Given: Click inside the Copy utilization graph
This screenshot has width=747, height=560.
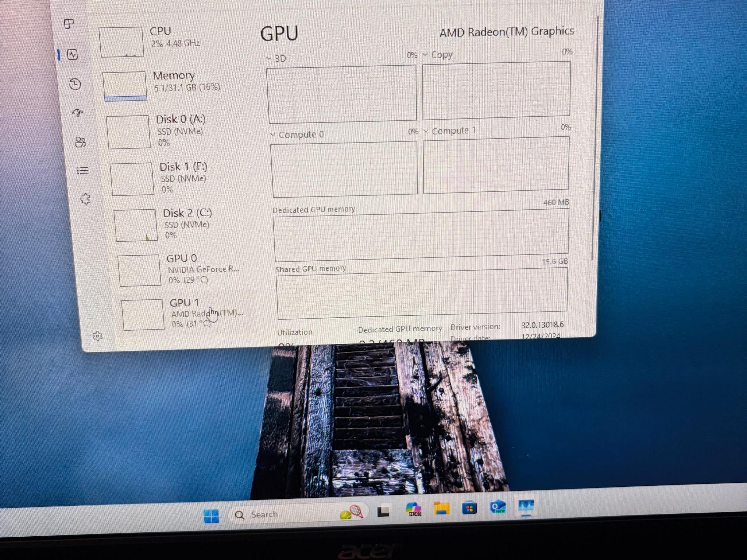Looking at the screenshot, I should [496, 90].
